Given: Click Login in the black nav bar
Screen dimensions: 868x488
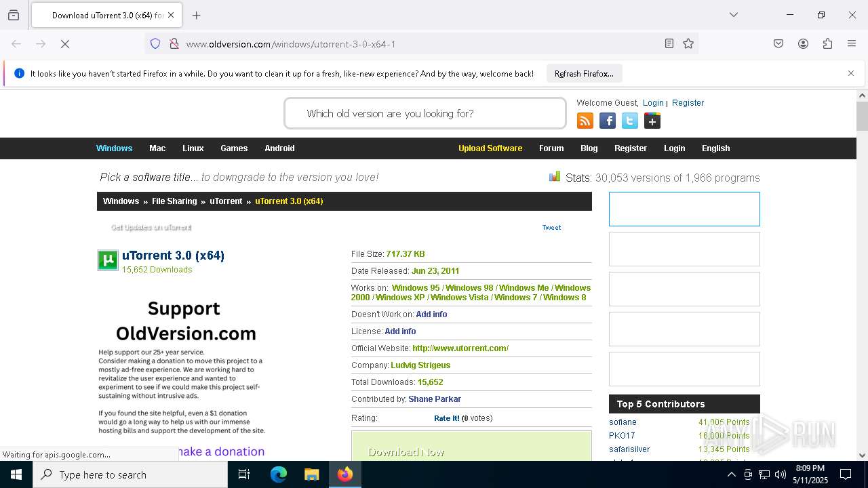Looking at the screenshot, I should point(675,148).
